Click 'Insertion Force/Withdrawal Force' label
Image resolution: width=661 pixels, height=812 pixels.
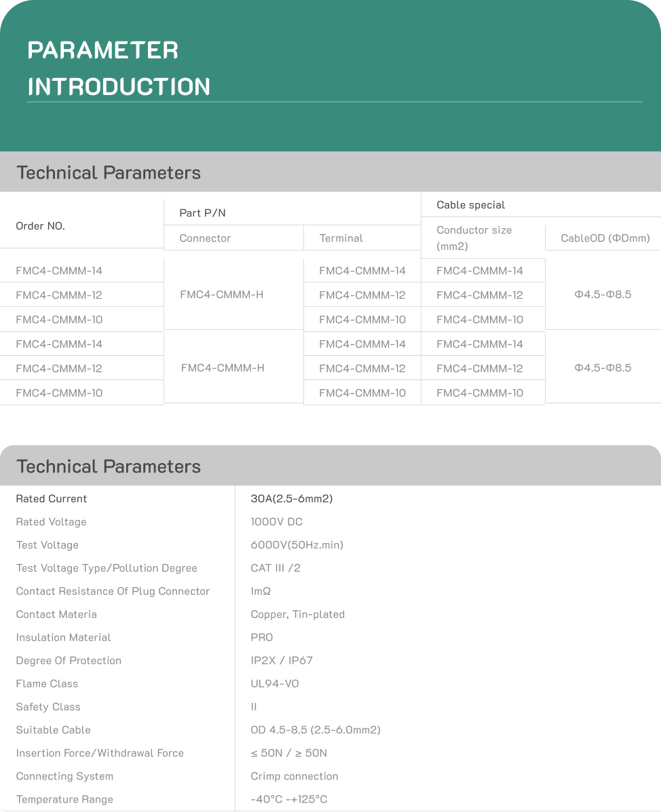click(x=99, y=753)
